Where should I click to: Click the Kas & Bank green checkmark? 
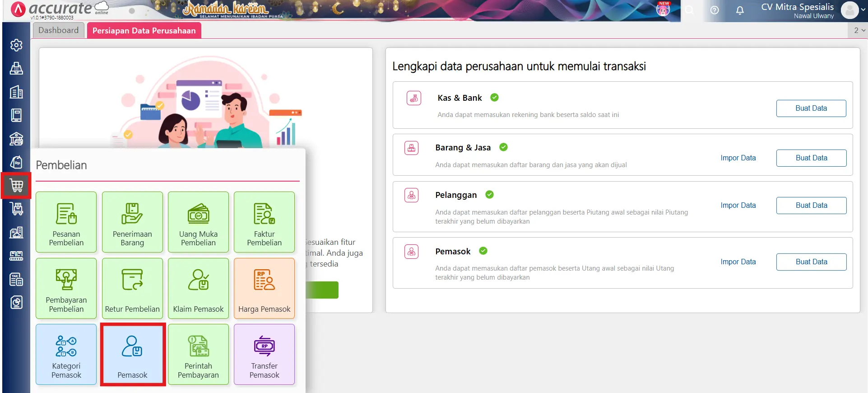pos(494,97)
